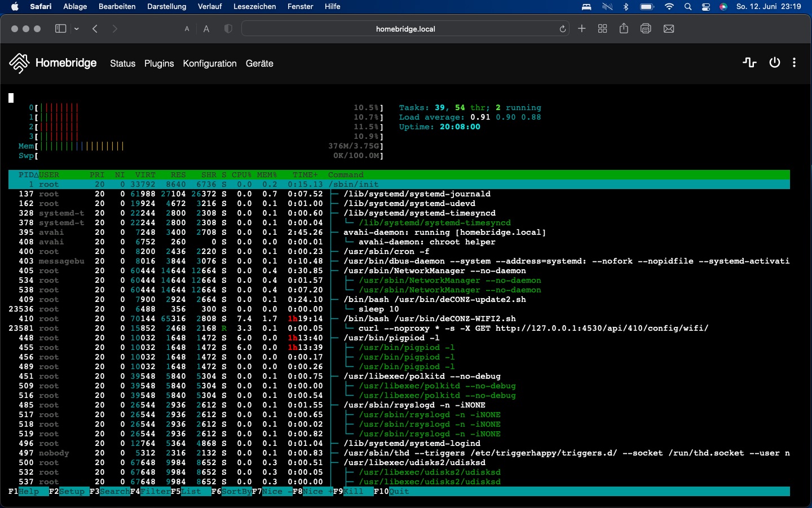Open a new tab with plus icon
The width and height of the screenshot is (812, 508).
(582, 29)
